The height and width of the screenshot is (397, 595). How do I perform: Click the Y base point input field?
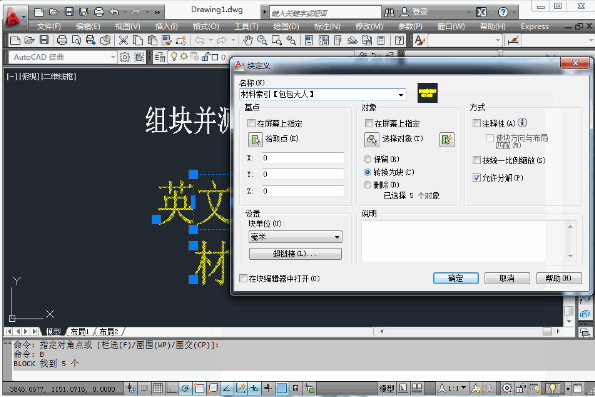[303, 174]
